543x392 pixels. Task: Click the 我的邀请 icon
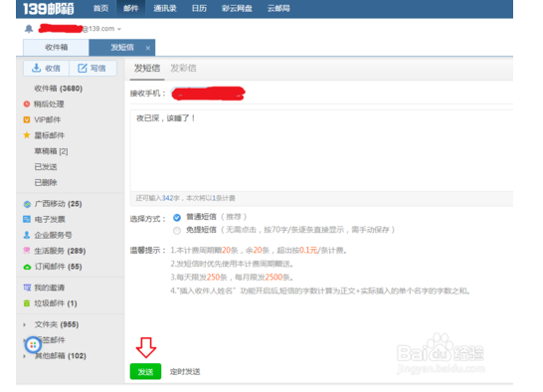click(x=27, y=288)
